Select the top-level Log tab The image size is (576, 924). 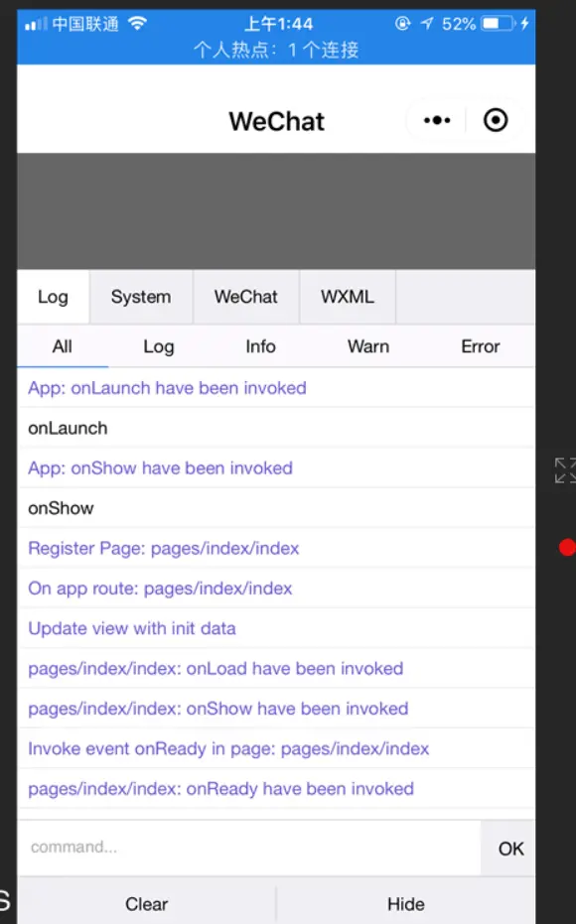click(53, 297)
